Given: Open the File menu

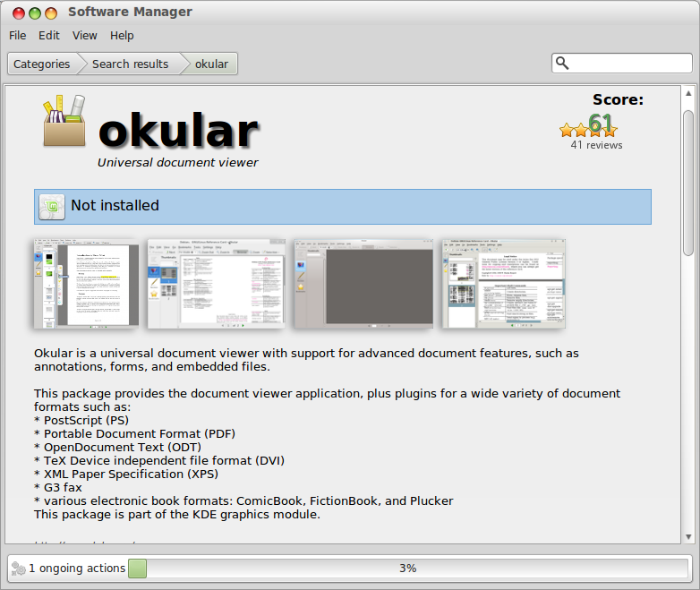Looking at the screenshot, I should pos(17,35).
